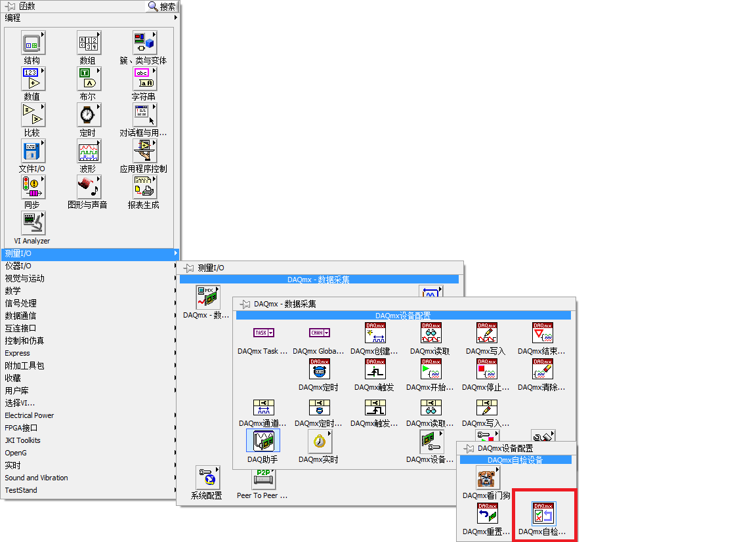Launch the DAQ助手 Express VI
Viewport: 756px width, 542px height.
pos(263,441)
